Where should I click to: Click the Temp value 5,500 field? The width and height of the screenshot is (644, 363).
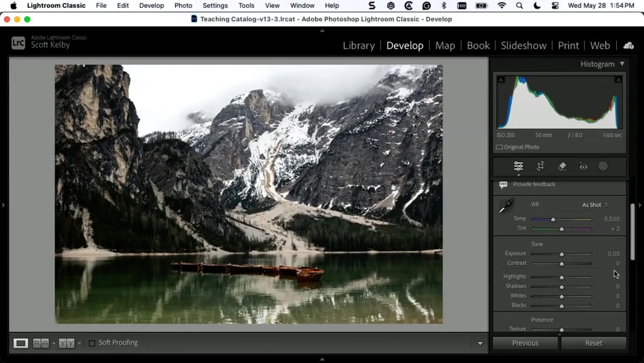(612, 219)
